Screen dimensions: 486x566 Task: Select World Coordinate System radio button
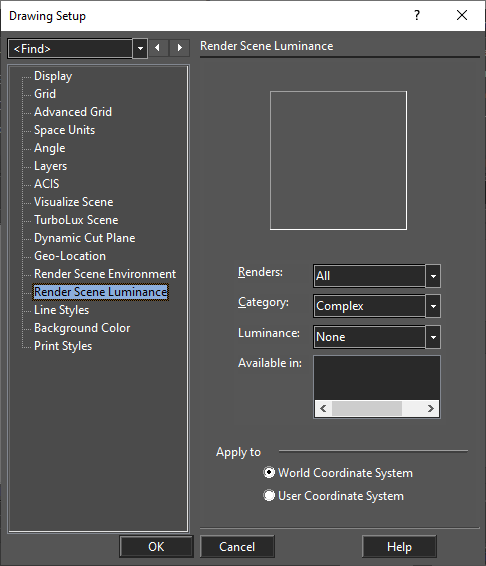269,473
